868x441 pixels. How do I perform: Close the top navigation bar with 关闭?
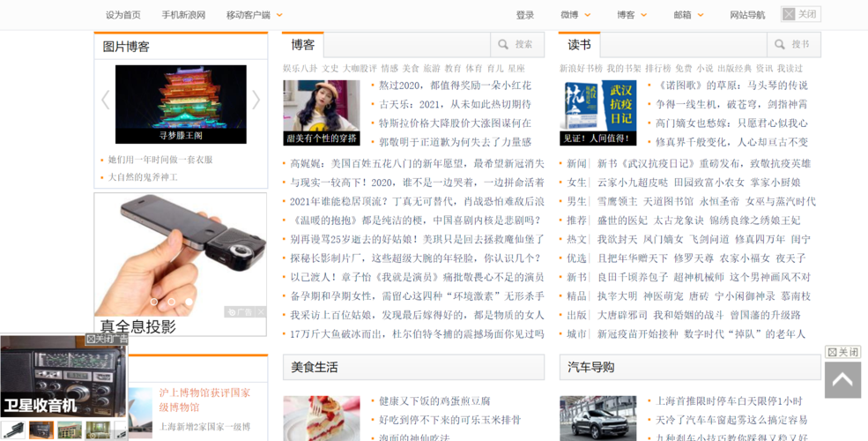tap(800, 14)
